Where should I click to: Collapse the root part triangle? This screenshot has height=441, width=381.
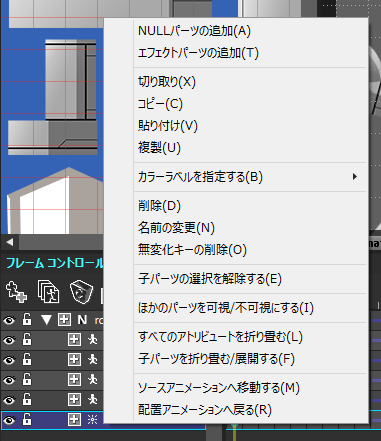46,320
